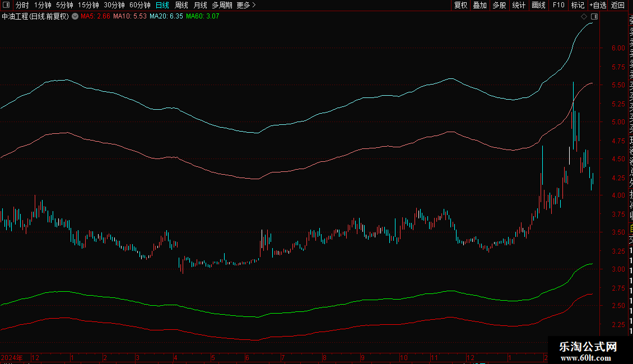Click the 标记 mark button
Viewport: 633px width, 364px height.
578,5
